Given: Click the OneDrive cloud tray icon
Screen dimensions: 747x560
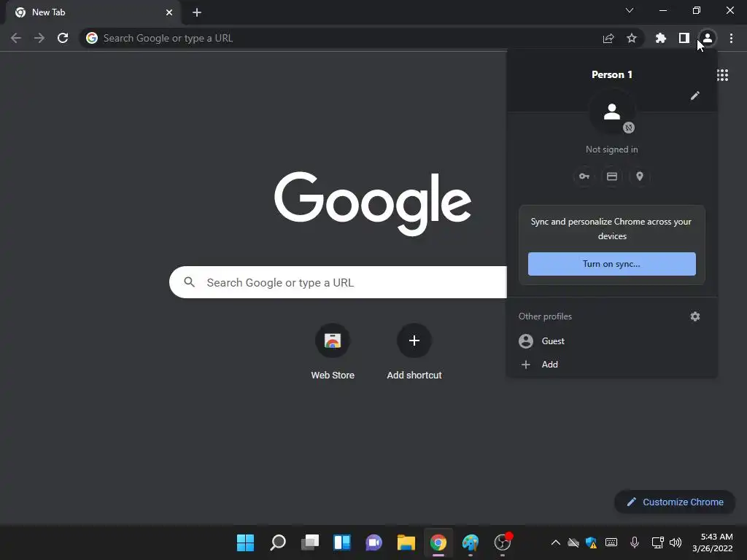Looking at the screenshot, I should [x=573, y=542].
